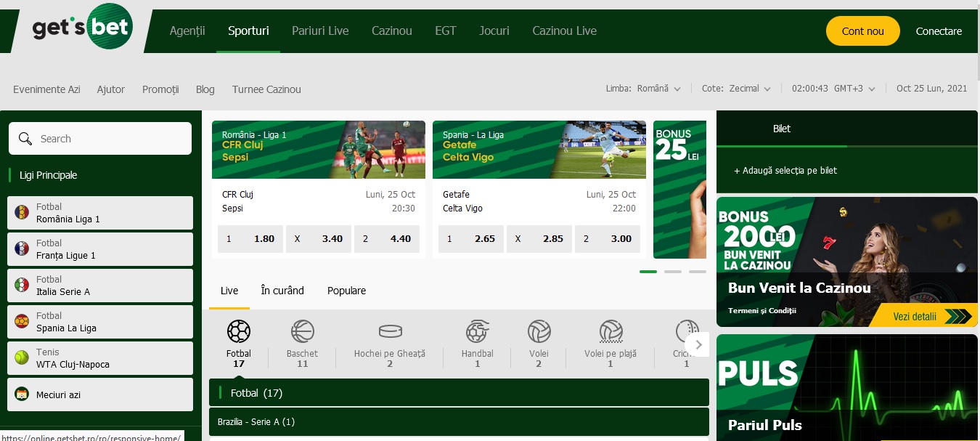Open the Limba Română language dropdown
Viewport: 980px width, 441px height.
click(x=644, y=89)
